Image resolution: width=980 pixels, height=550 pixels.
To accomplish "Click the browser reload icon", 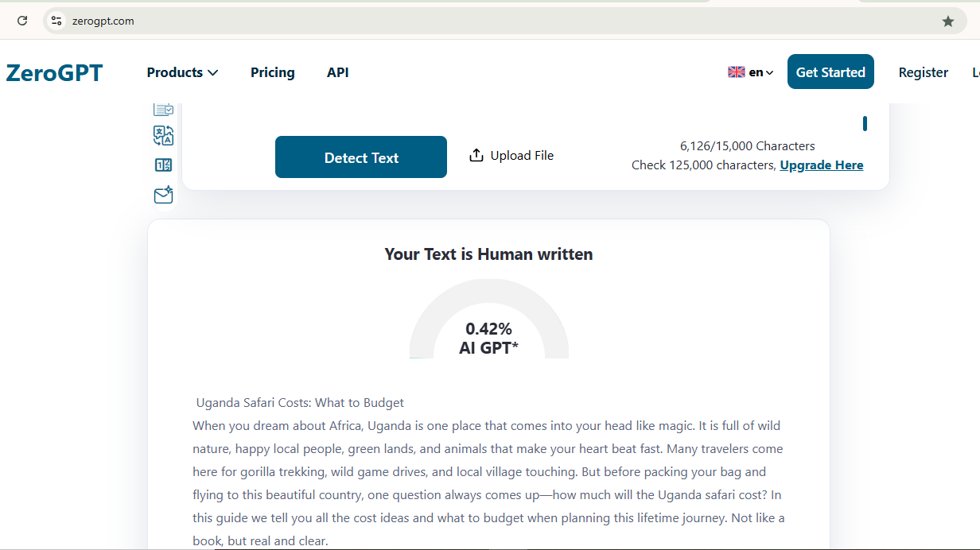I will coord(22,21).
